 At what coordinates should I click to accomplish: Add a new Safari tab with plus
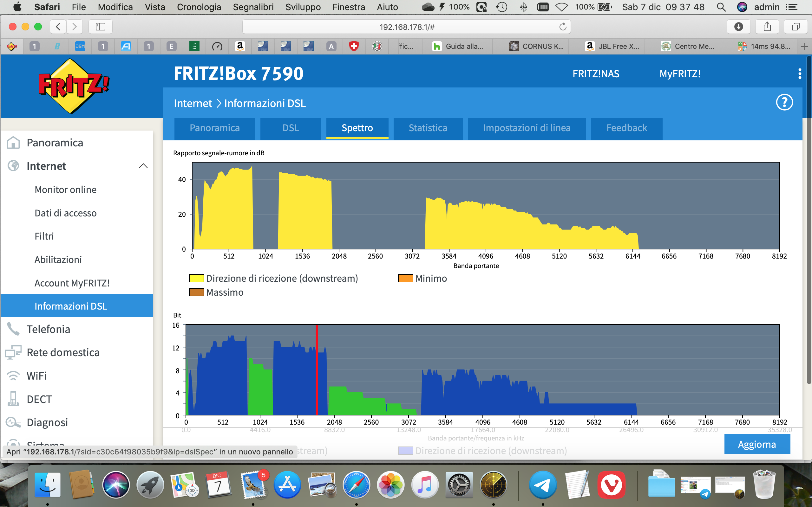804,47
